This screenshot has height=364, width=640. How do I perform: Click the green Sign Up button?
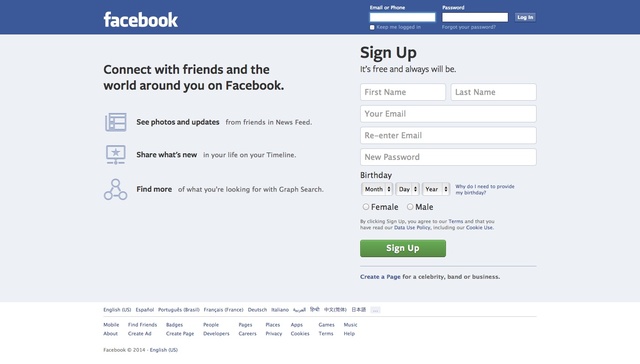click(403, 248)
